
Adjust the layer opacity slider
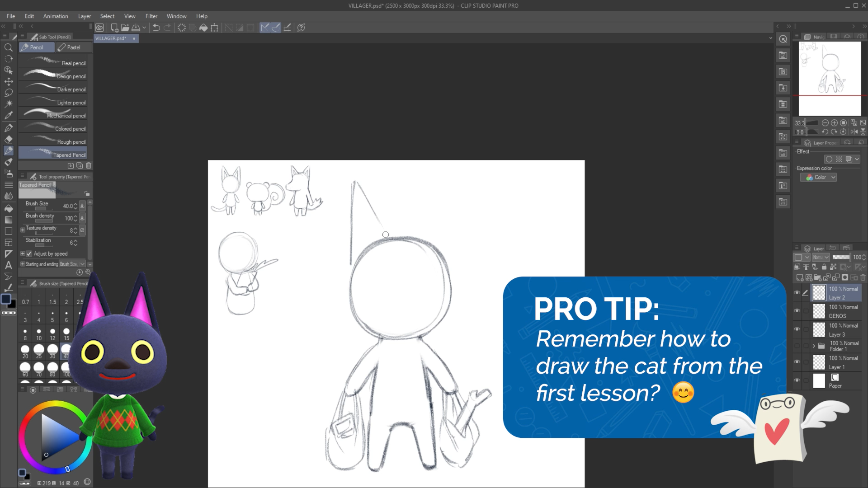pos(841,257)
